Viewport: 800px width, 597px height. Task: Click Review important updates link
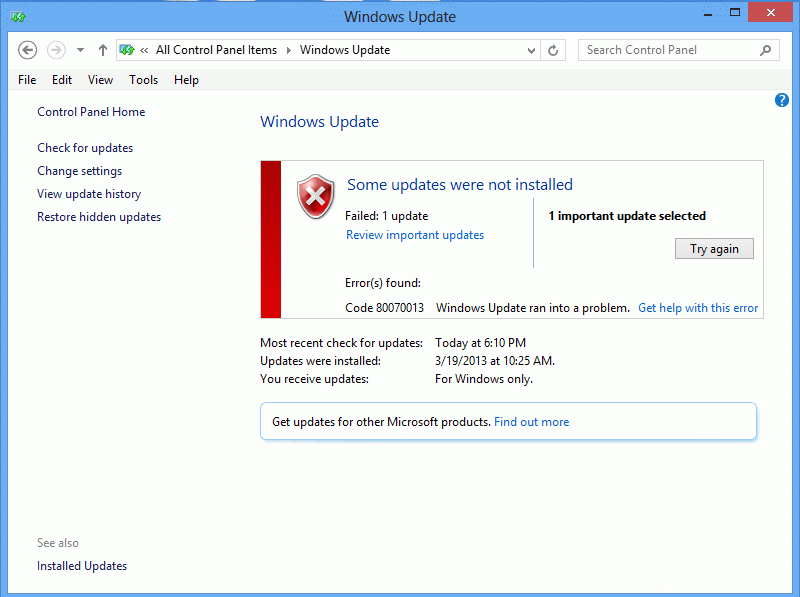415,235
